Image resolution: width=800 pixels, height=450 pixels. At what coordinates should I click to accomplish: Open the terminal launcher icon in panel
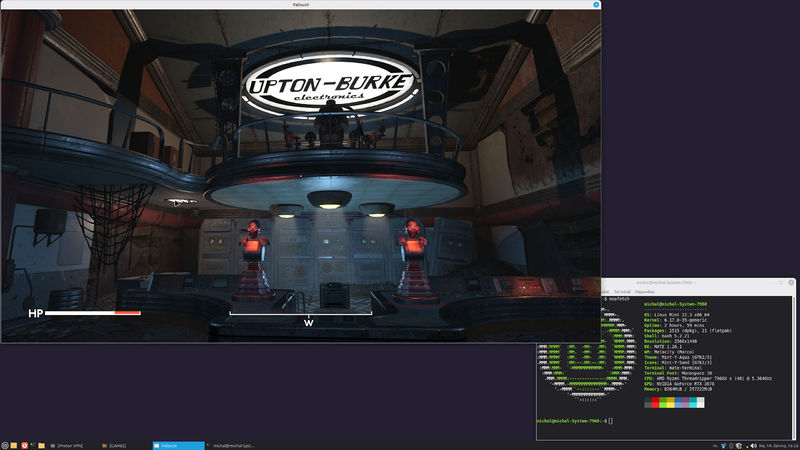point(33,445)
